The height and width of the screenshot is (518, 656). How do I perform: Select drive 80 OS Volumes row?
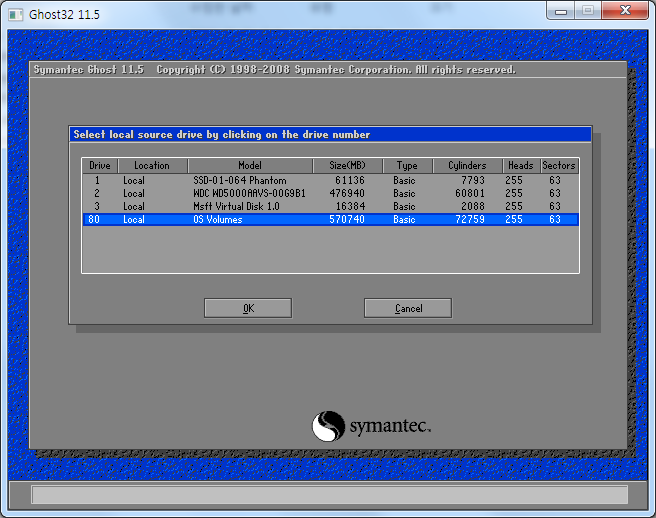point(331,219)
